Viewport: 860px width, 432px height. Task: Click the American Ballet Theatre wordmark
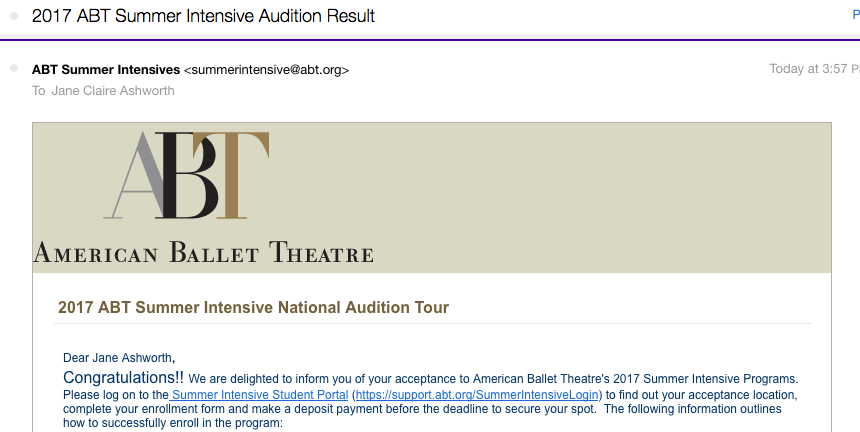[203, 252]
